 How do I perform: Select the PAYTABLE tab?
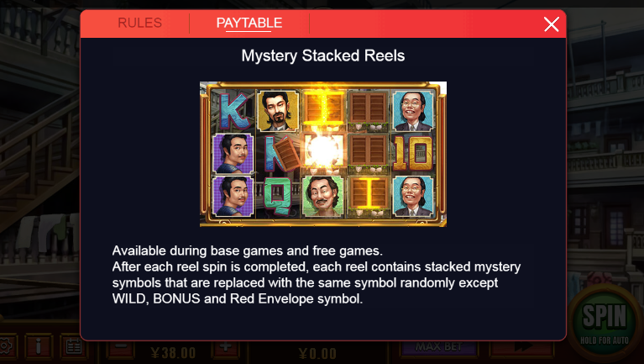[x=249, y=23]
